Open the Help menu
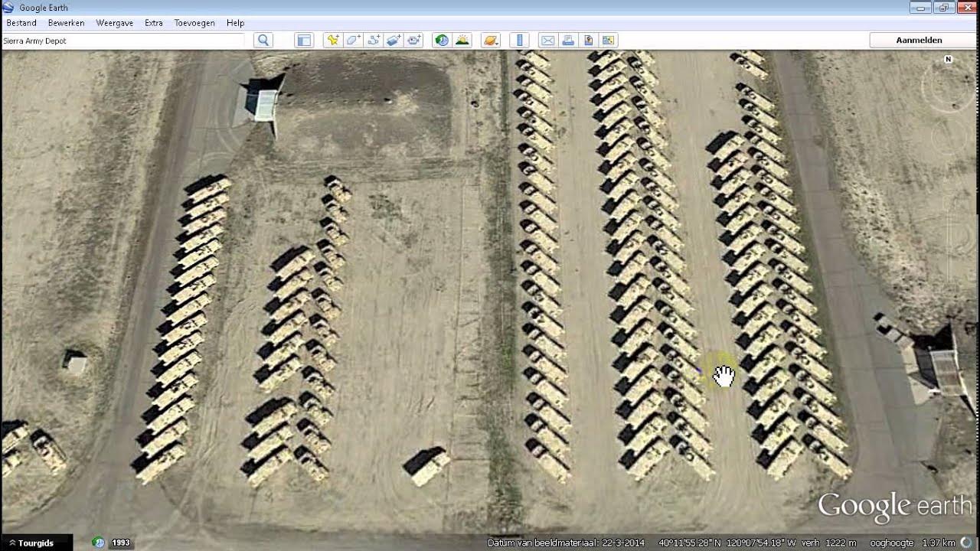 click(x=235, y=23)
